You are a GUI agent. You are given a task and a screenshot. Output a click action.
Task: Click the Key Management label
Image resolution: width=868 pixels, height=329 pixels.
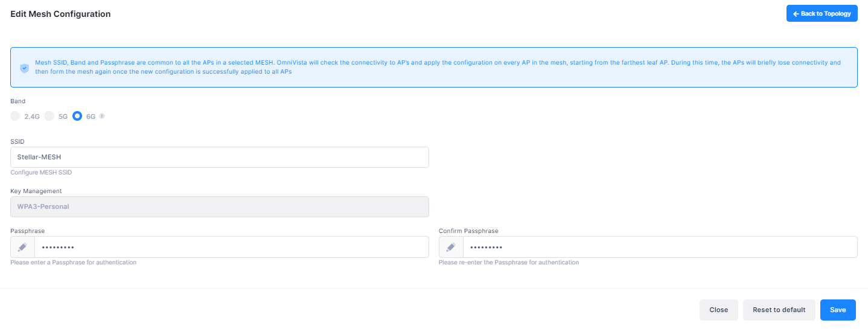pyautogui.click(x=36, y=191)
